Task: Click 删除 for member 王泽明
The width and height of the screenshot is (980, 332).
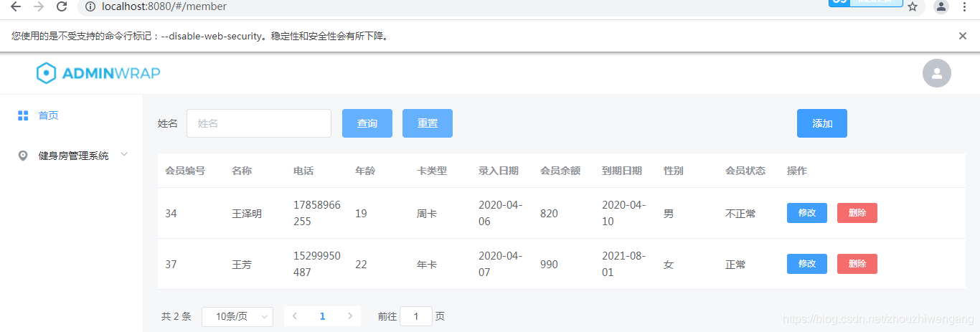Action: (x=857, y=213)
